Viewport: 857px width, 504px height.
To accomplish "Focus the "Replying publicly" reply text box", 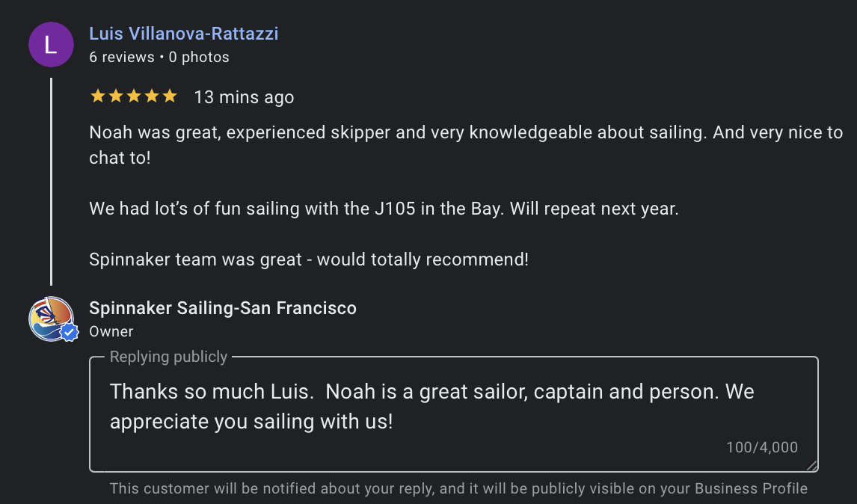I will tap(453, 407).
